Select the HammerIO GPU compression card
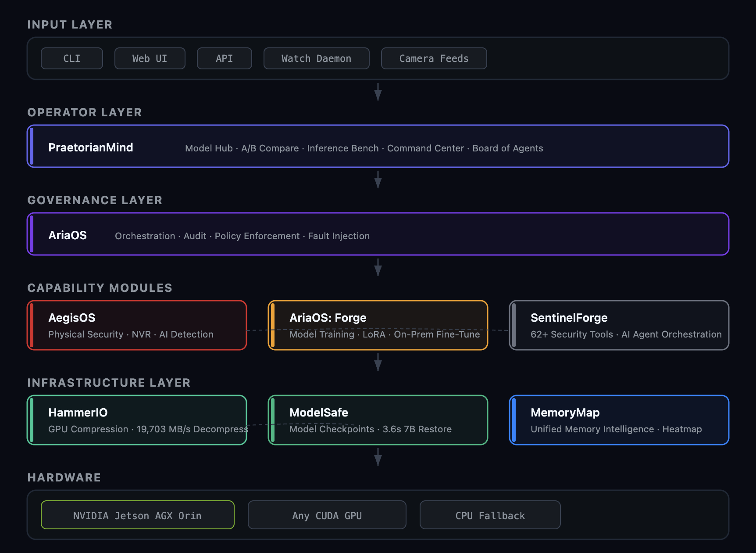The image size is (756, 553). [137, 420]
